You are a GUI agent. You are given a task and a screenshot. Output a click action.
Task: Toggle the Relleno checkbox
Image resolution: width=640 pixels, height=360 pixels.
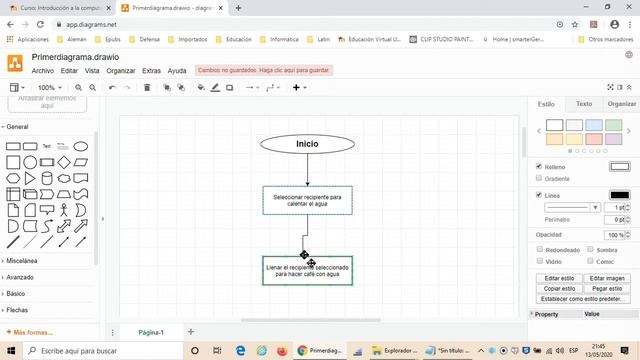pos(539,166)
